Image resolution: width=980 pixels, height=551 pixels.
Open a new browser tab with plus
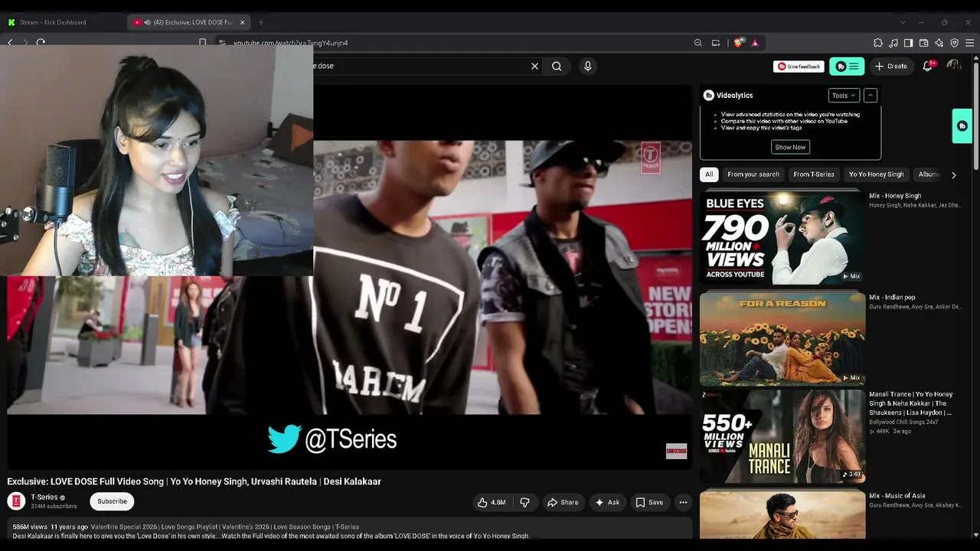point(261,22)
